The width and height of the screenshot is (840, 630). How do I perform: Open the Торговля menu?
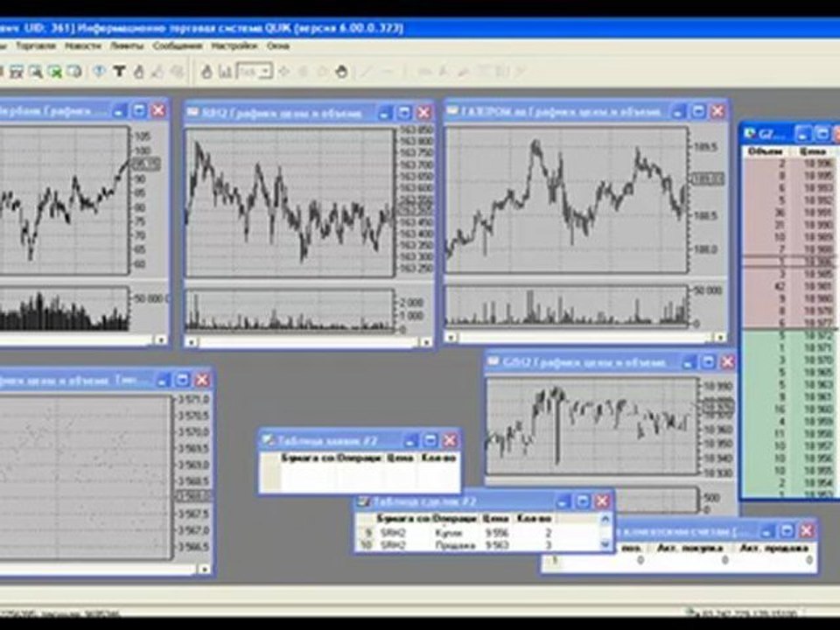click(x=36, y=46)
